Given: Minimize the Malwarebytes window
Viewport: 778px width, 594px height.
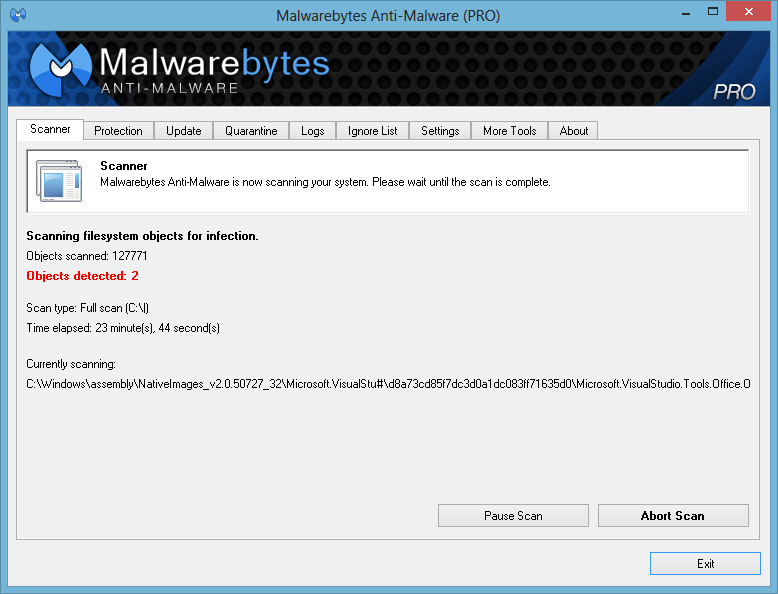Looking at the screenshot, I should (x=686, y=13).
